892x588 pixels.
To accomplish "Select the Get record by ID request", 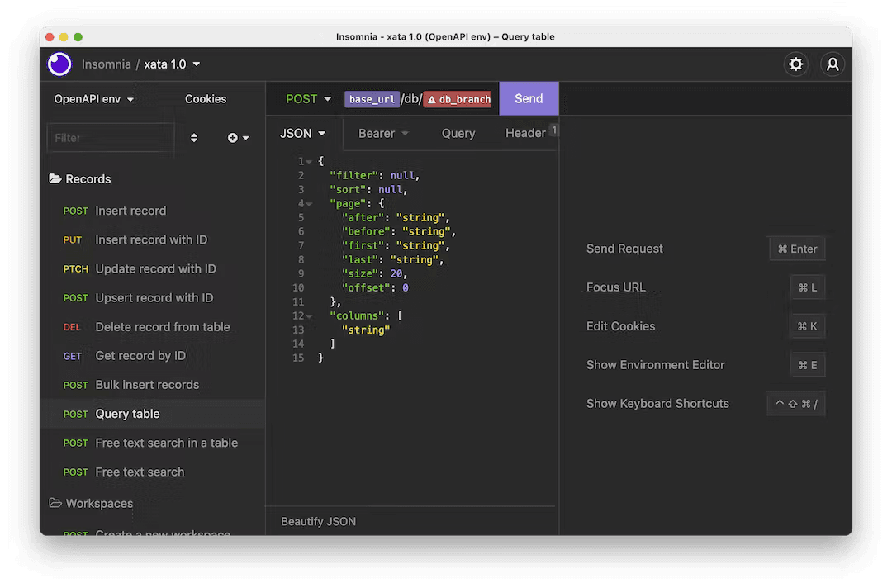I will click(x=153, y=355).
